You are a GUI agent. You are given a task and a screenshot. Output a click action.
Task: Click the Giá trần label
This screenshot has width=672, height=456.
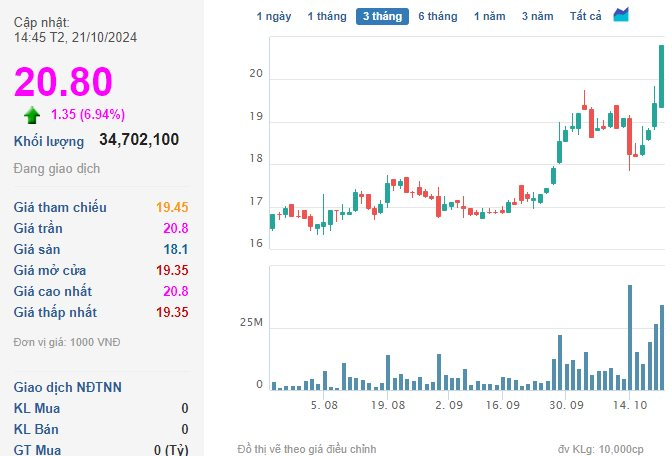click(x=38, y=228)
